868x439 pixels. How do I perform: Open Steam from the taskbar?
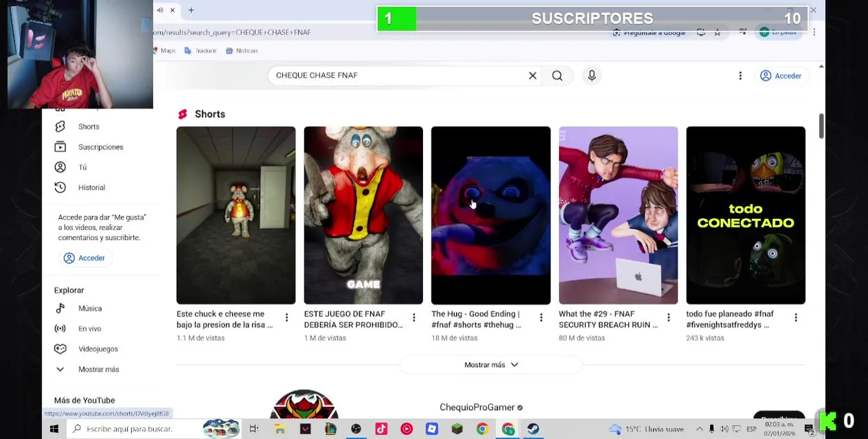click(x=533, y=429)
